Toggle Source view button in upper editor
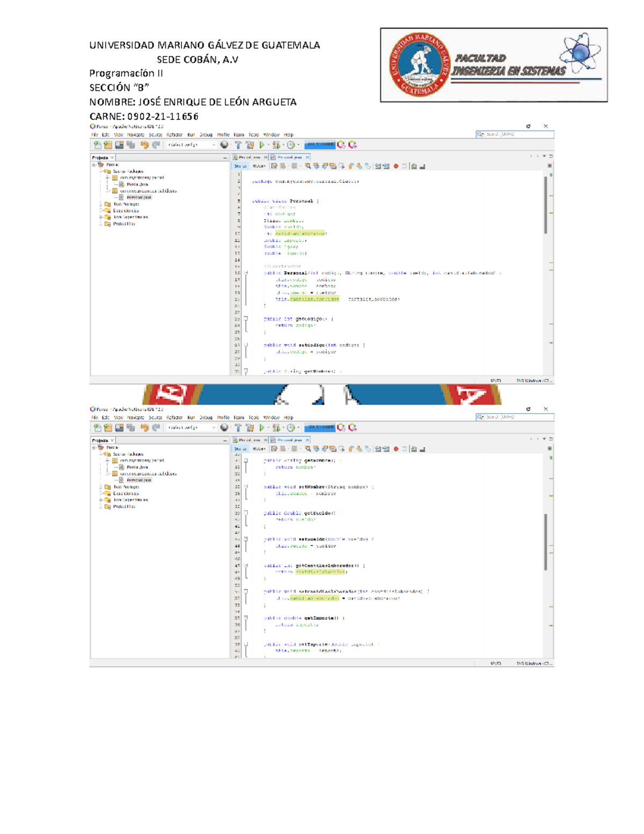The height and width of the screenshot is (834, 644). [x=240, y=166]
